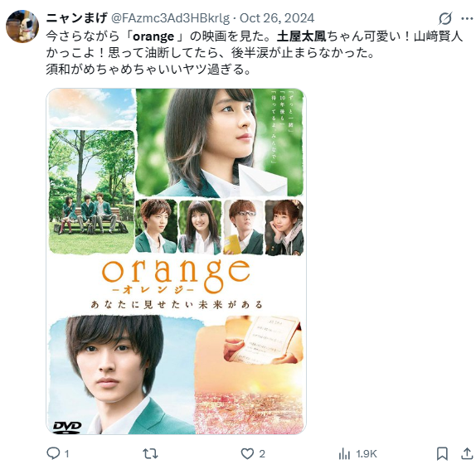Click the reply speech bubble icon
The height and width of the screenshot is (469, 476).
point(53,454)
